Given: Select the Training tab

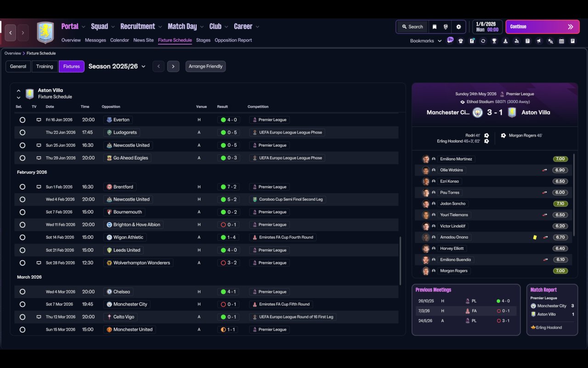Looking at the screenshot, I should [45, 66].
